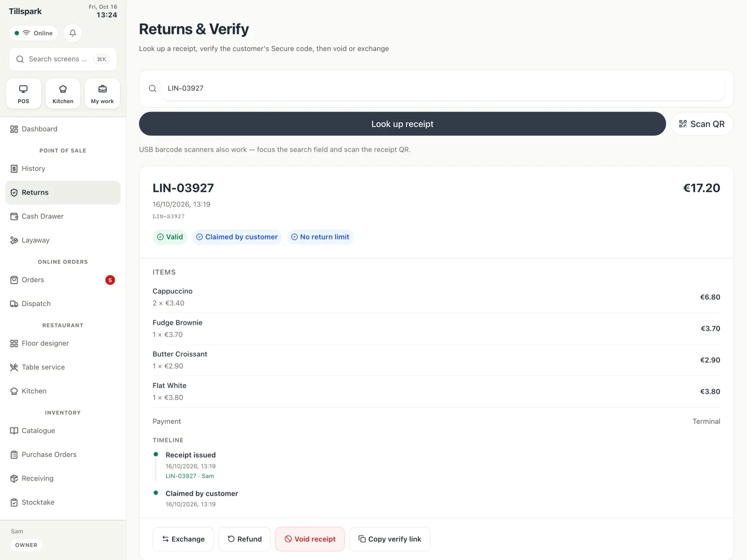Image resolution: width=747 pixels, height=560 pixels.
Task: Click the No return limit chip
Action: [320, 237]
